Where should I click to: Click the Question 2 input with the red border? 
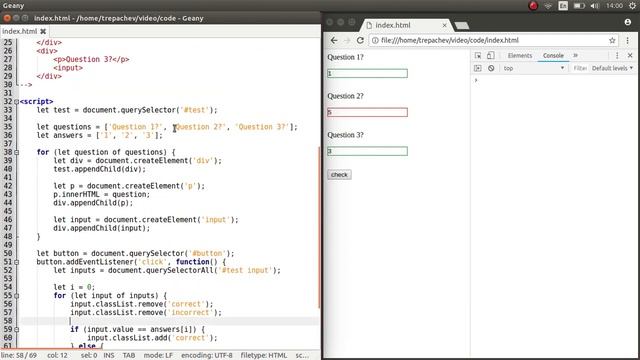(367, 112)
